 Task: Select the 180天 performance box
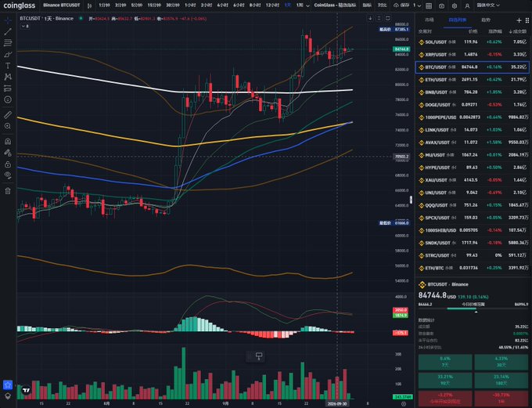point(501,380)
